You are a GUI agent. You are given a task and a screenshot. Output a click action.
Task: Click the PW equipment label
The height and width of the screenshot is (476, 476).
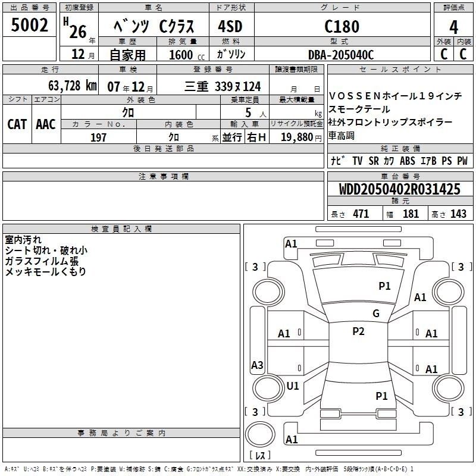point(462,161)
